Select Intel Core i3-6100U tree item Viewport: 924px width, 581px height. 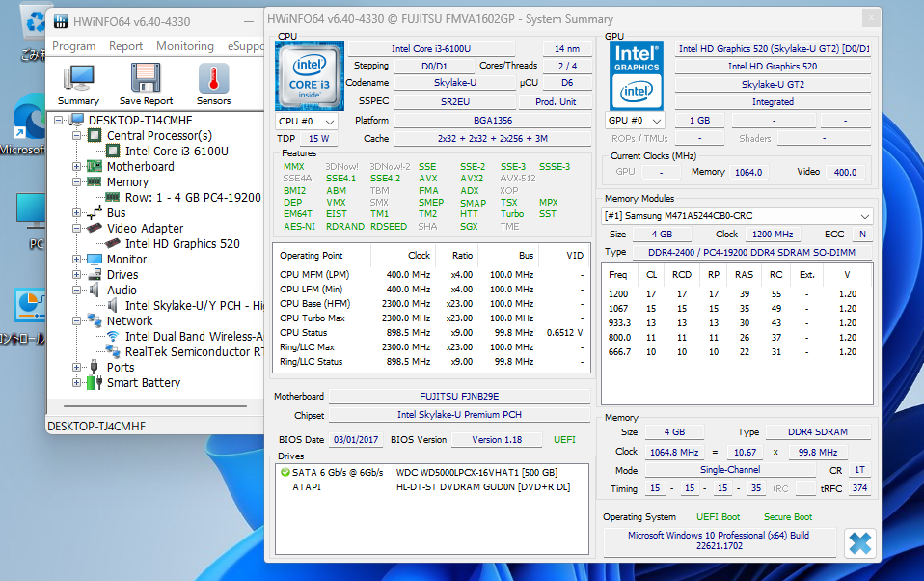pyautogui.click(x=177, y=151)
